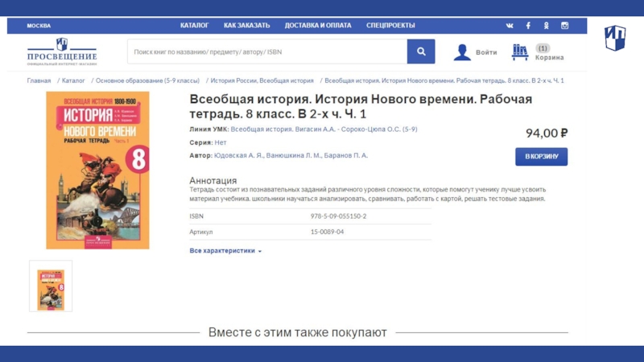Viewport: 644px width, 362px height.
Task: Click the magnifier search button
Action: click(x=421, y=51)
